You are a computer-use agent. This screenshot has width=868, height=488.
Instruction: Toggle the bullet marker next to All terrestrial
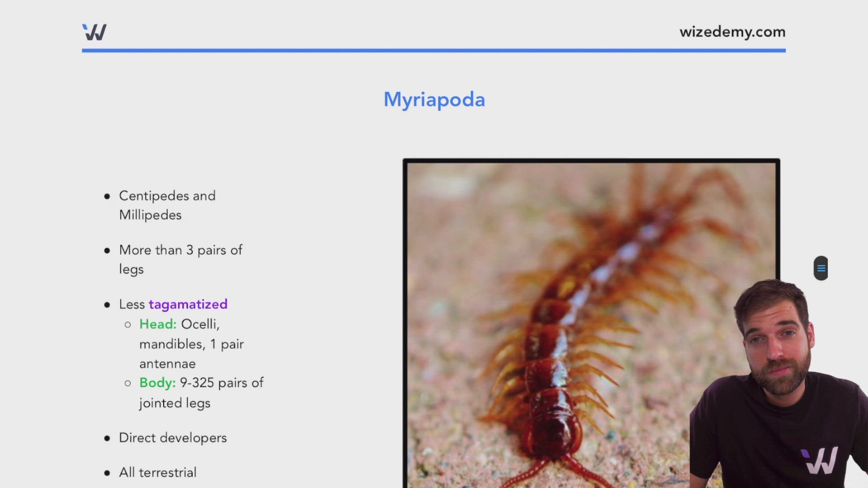pyautogui.click(x=107, y=473)
